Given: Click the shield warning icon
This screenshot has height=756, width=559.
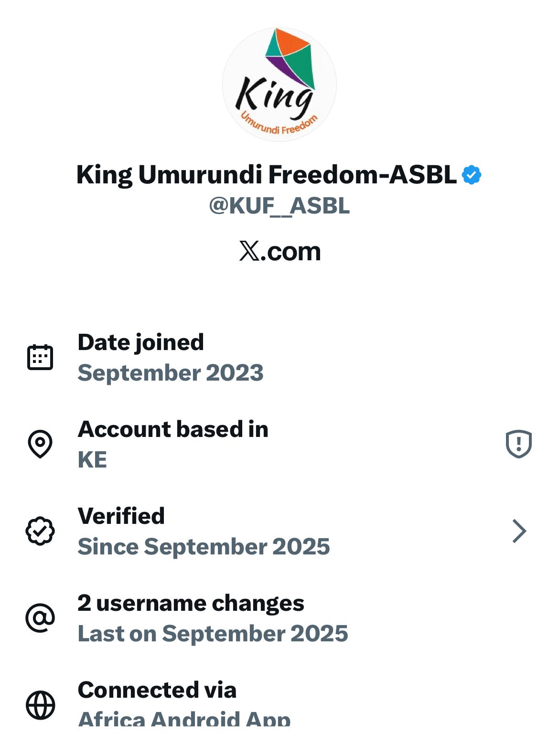Looking at the screenshot, I should [518, 444].
